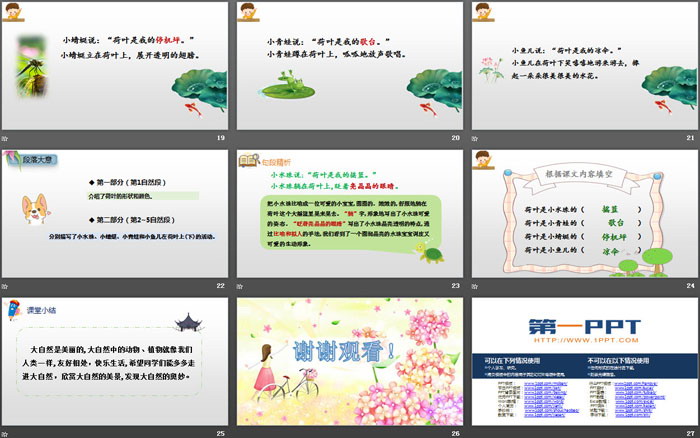Click the girl with bicycle on slide 26

285,373
